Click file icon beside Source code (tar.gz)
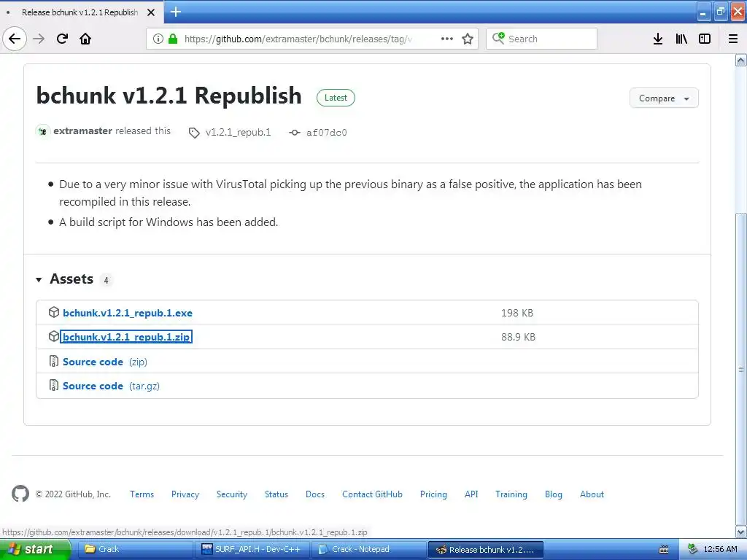This screenshot has height=560, width=747. (x=54, y=385)
